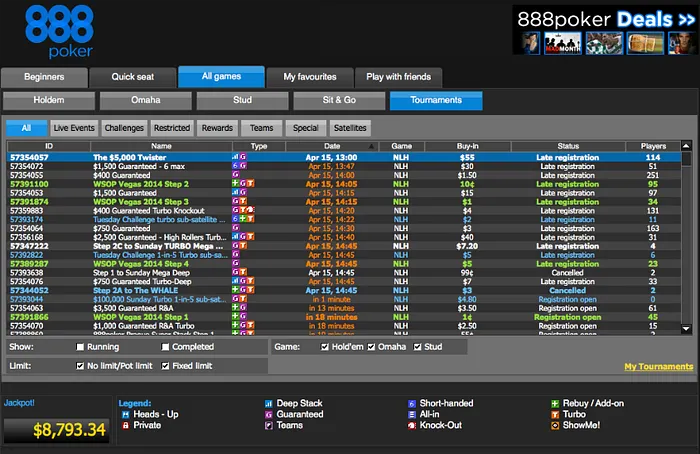Click Short-handed icon in $1,500 Guaranteed 6 max row
The image size is (700, 454).
click(x=235, y=166)
